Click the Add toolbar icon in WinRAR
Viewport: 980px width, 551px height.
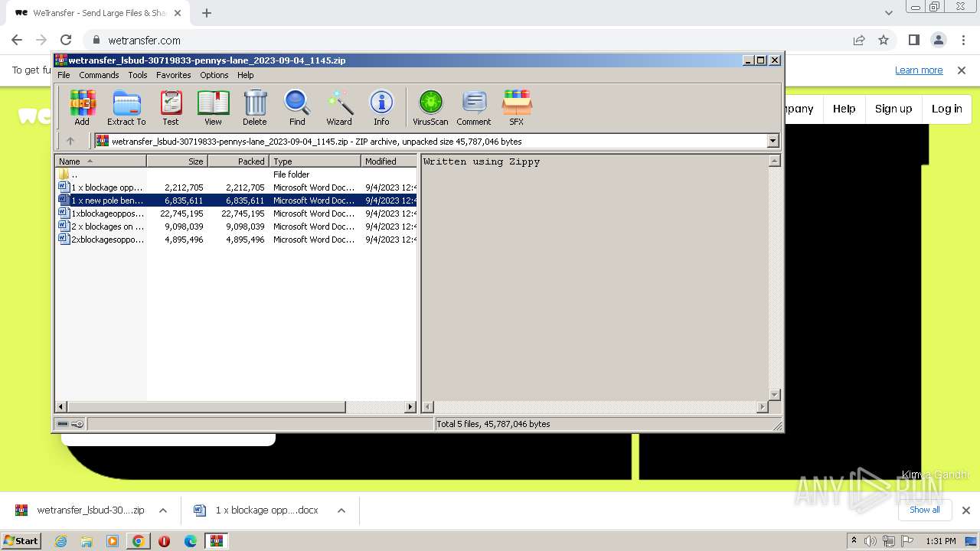pos(82,107)
